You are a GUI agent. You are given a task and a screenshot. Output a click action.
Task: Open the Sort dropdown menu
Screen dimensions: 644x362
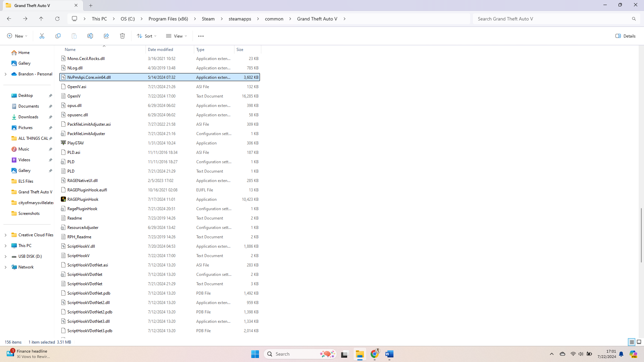tap(147, 36)
